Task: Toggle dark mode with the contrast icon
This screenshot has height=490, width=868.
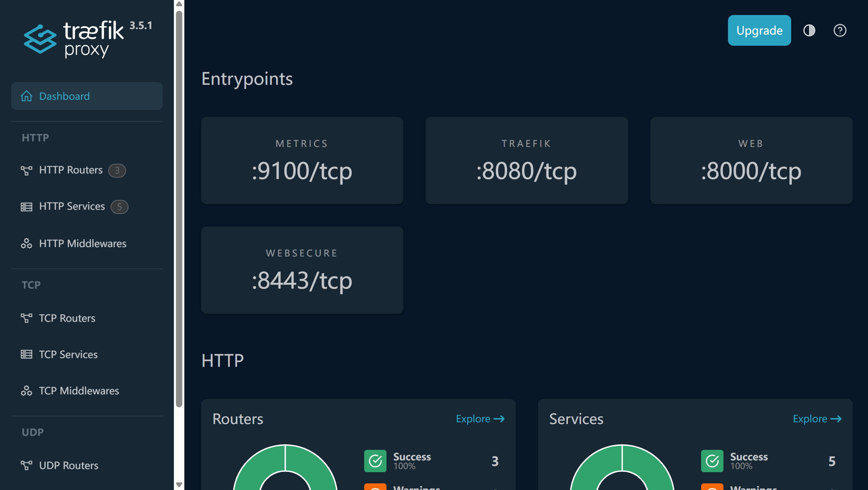Action: 809,31
